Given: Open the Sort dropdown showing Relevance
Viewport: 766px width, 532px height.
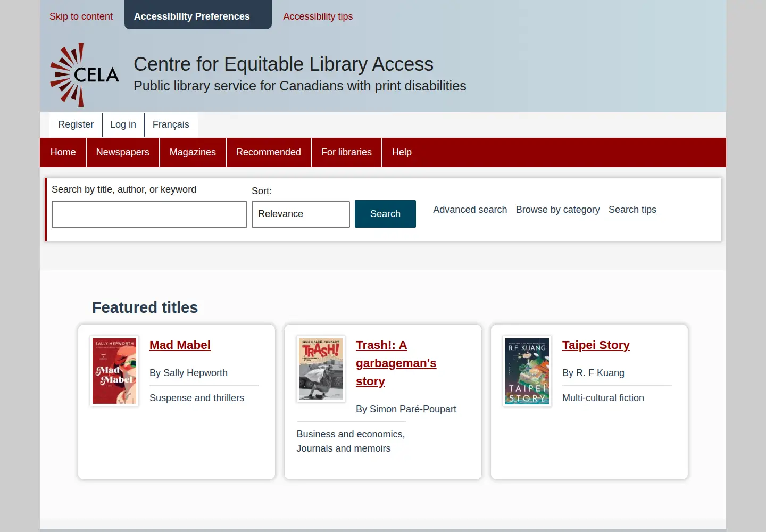Looking at the screenshot, I should (301, 214).
